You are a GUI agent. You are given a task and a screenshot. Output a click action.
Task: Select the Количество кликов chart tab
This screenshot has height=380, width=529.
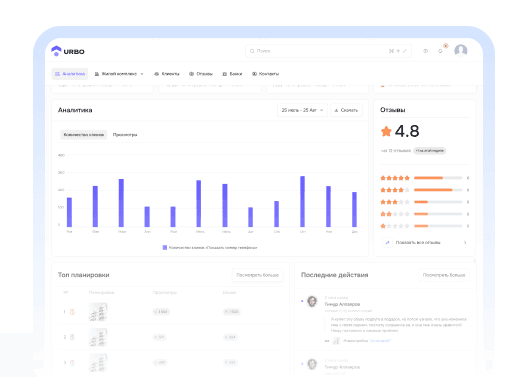84,135
